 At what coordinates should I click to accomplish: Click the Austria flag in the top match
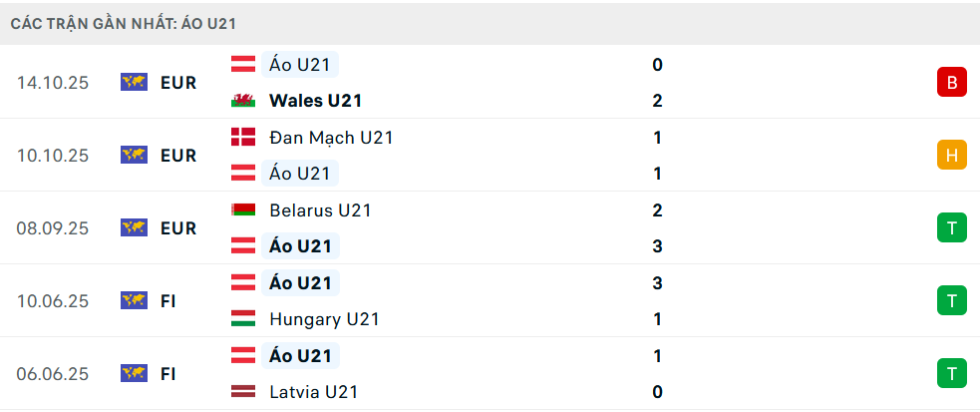tap(242, 65)
